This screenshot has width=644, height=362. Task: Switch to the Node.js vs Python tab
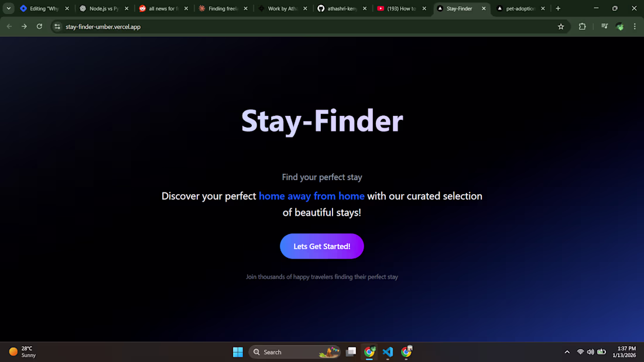pyautogui.click(x=104, y=8)
